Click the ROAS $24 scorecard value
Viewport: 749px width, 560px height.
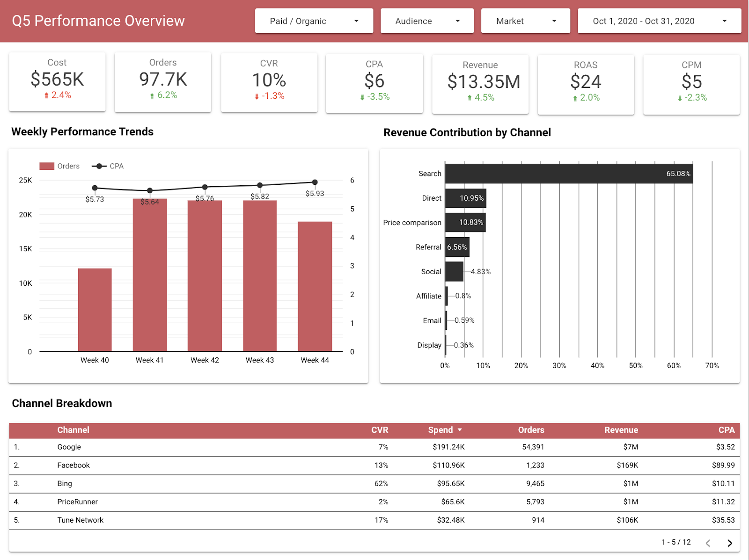[586, 82]
